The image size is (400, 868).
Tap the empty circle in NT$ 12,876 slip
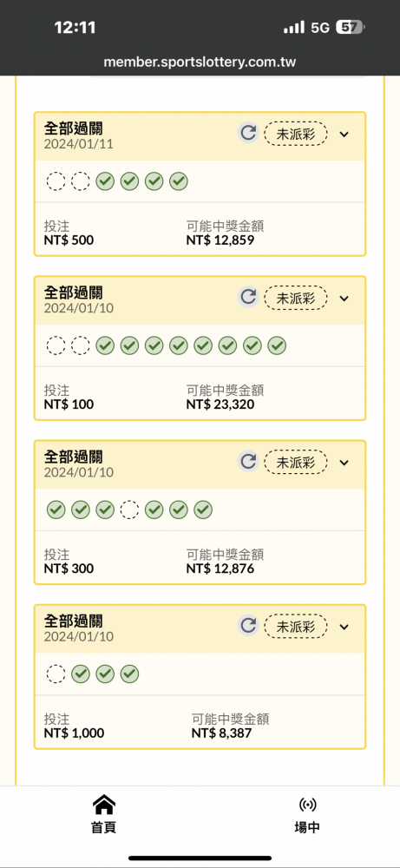[129, 510]
